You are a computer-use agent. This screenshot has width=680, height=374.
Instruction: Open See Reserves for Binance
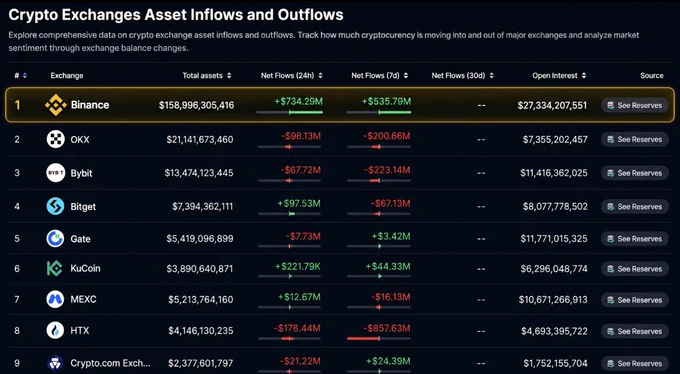pos(634,105)
